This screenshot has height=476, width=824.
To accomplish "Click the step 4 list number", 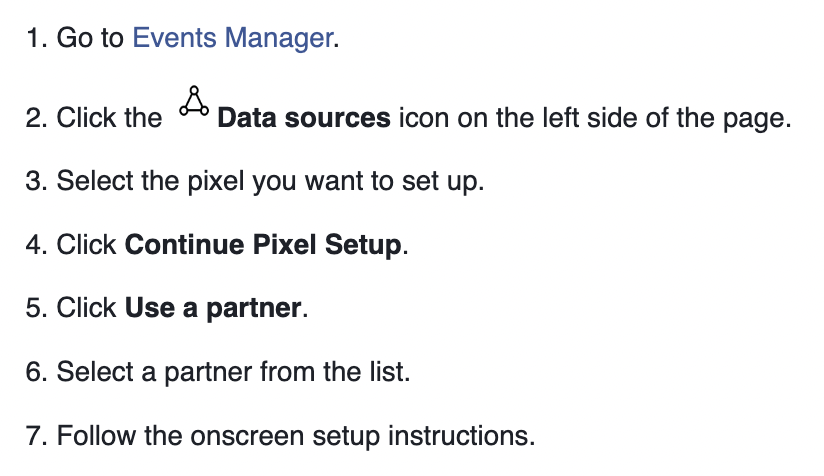I will click(x=37, y=245).
